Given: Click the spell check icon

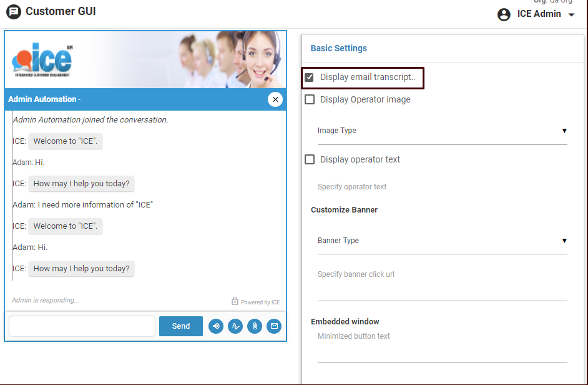Looking at the screenshot, I should [x=235, y=326].
